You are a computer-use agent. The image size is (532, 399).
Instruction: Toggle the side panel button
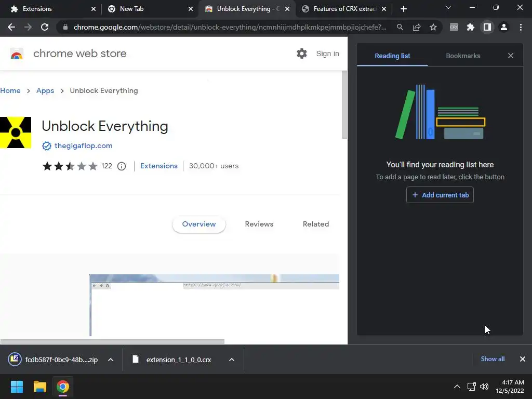pos(487,27)
